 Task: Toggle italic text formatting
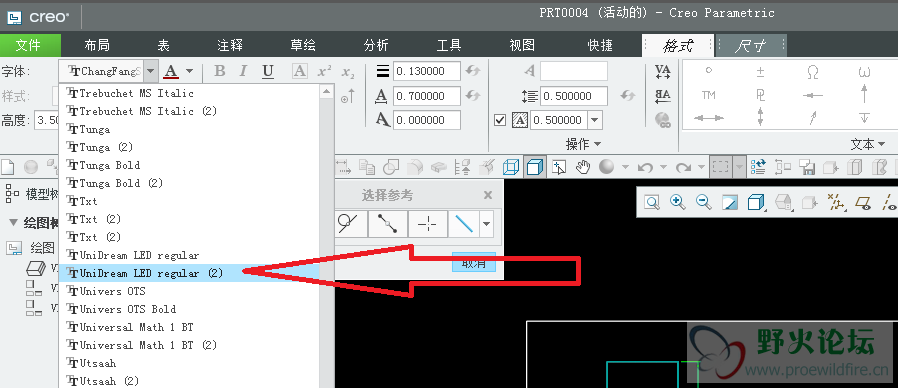tap(243, 71)
